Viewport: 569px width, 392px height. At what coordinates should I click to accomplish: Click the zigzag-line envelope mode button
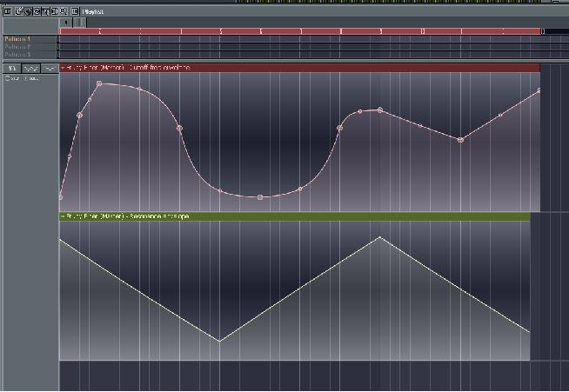(31, 68)
